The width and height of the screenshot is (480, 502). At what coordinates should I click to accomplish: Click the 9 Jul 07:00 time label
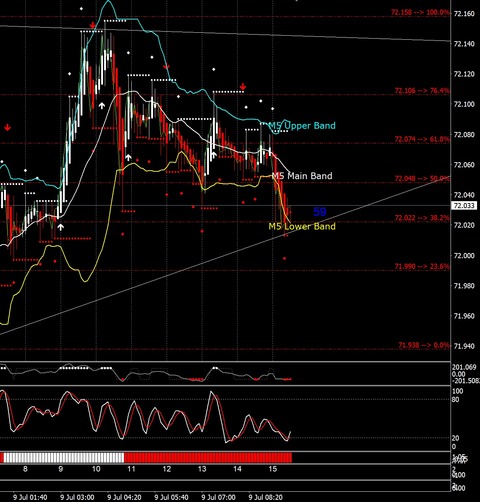click(219, 497)
